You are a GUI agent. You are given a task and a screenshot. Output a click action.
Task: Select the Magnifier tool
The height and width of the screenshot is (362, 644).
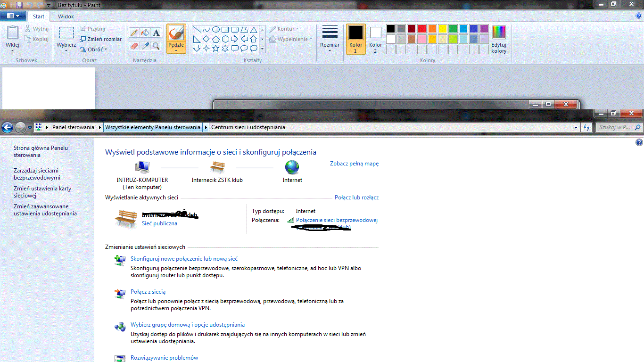[x=156, y=46]
